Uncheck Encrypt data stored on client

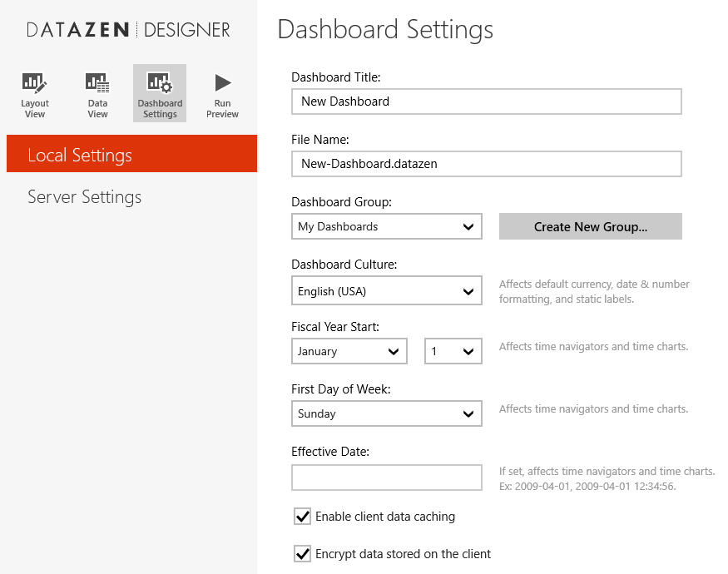point(303,553)
